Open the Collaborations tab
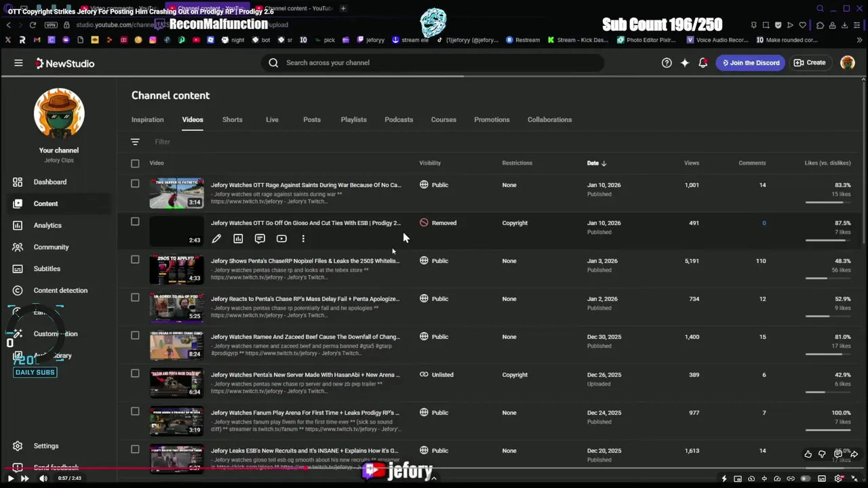This screenshot has height=488, width=868. pyautogui.click(x=549, y=119)
